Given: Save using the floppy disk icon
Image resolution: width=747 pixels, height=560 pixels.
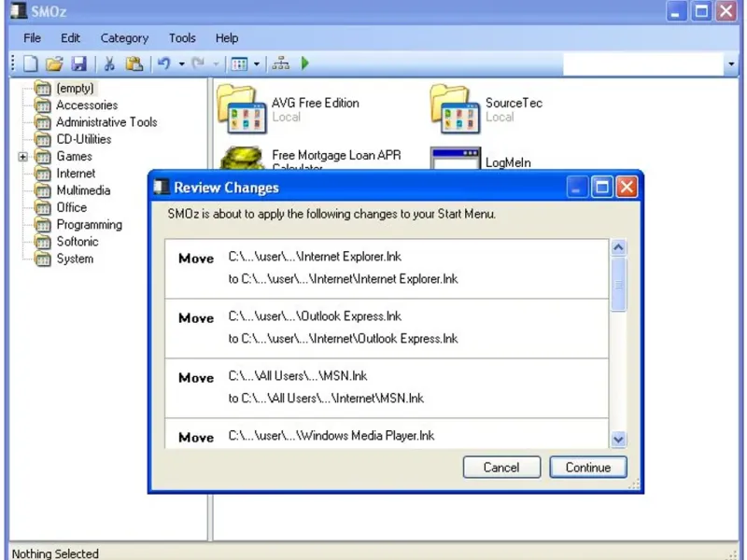Looking at the screenshot, I should (79, 63).
